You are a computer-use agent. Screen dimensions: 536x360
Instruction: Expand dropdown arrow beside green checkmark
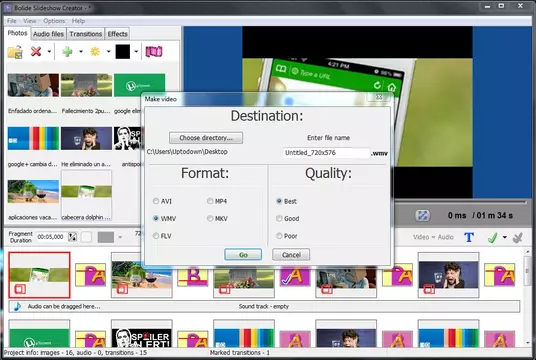pos(505,237)
